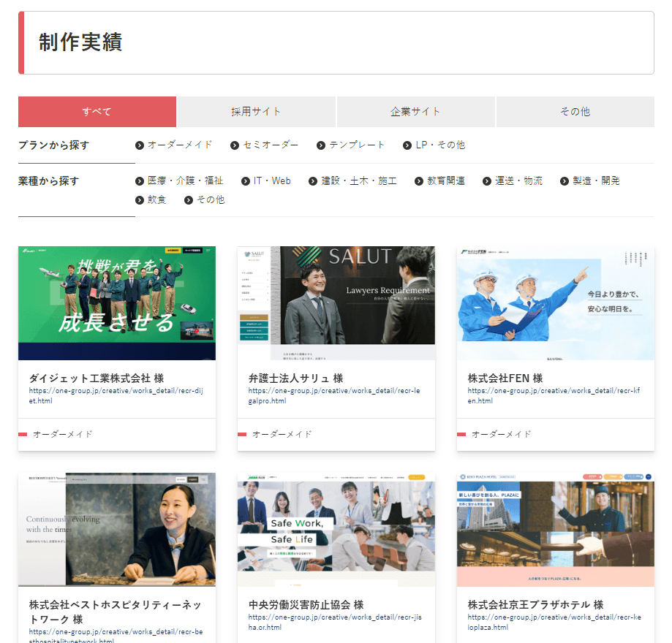This screenshot has width=672, height=643.
Task: Click 株式会社ベストホスピタリティーネットワーク 様 title
Action: (x=116, y=612)
